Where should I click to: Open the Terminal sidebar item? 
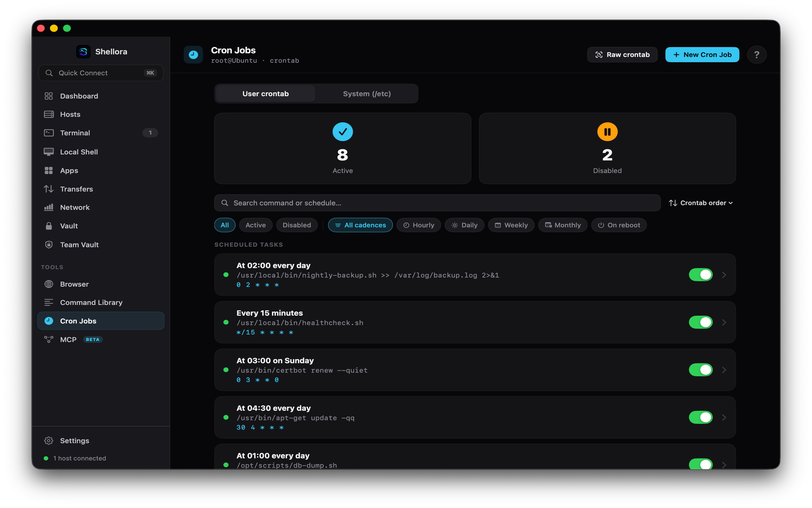(x=101, y=133)
